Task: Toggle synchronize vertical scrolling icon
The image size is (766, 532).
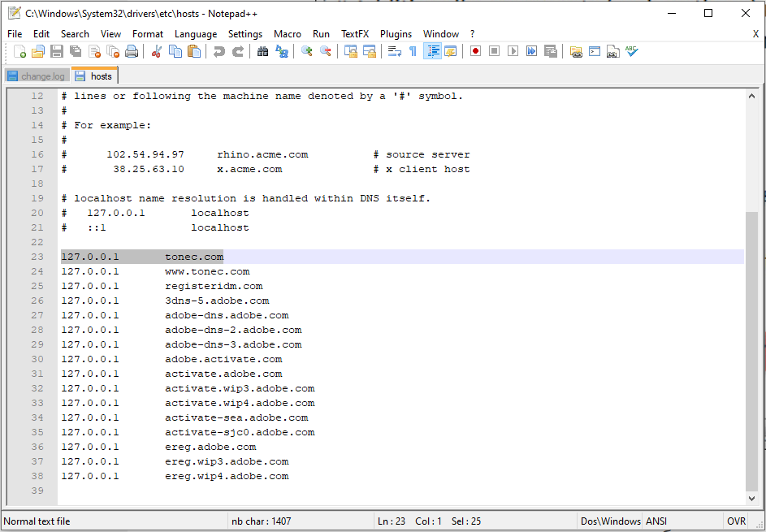Action: tap(350, 51)
